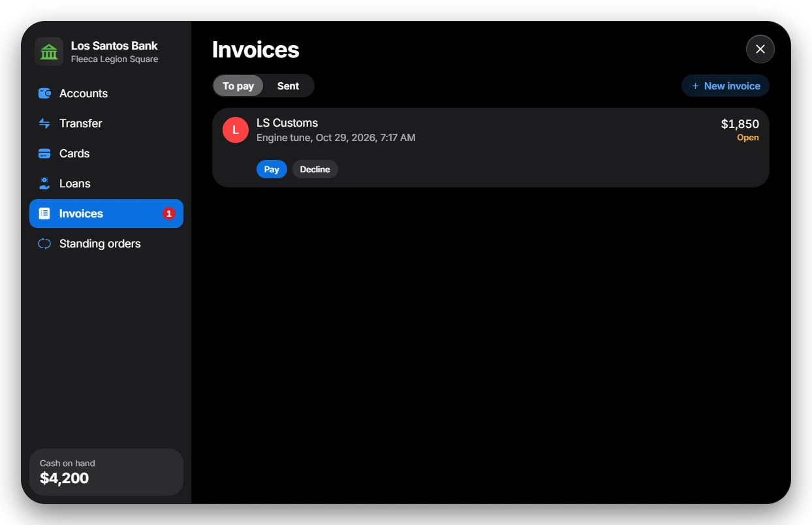Open the Accounts section

[106, 93]
